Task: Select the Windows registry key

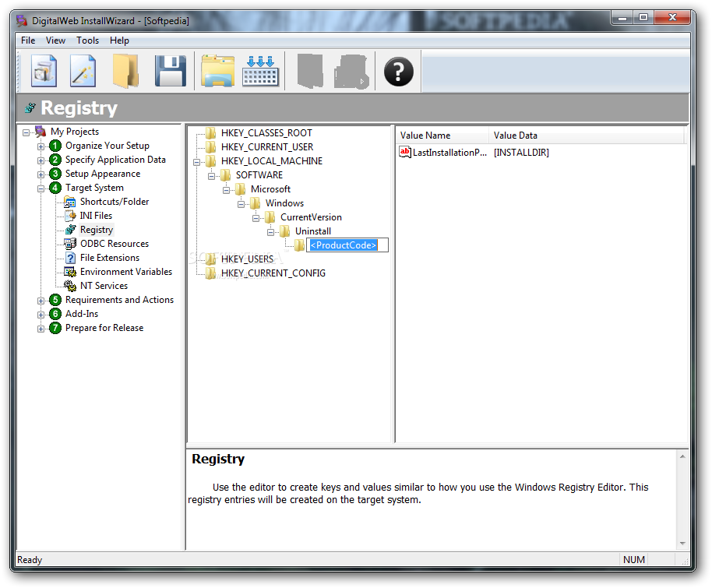Action: click(x=284, y=203)
